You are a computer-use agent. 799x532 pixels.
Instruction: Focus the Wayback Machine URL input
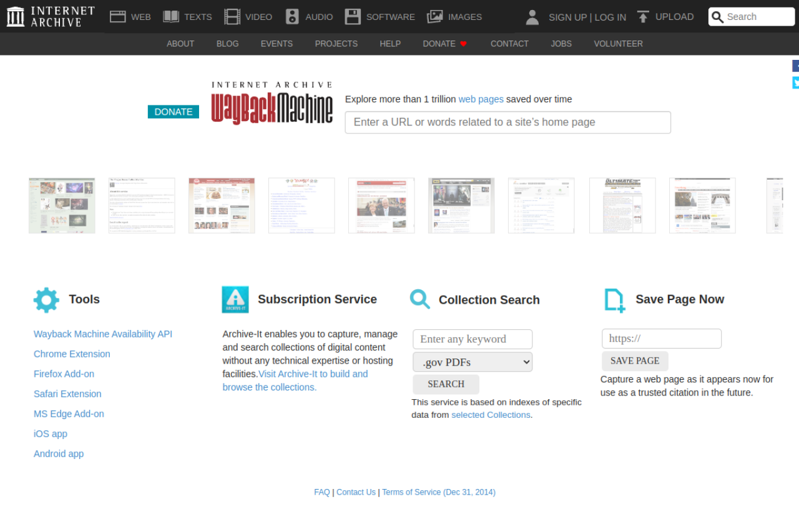tap(508, 122)
